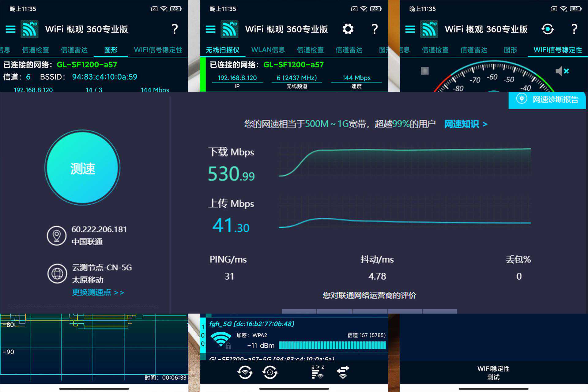Switch to the WLAN信息 tab
This screenshot has height=392, width=588.
point(268,50)
